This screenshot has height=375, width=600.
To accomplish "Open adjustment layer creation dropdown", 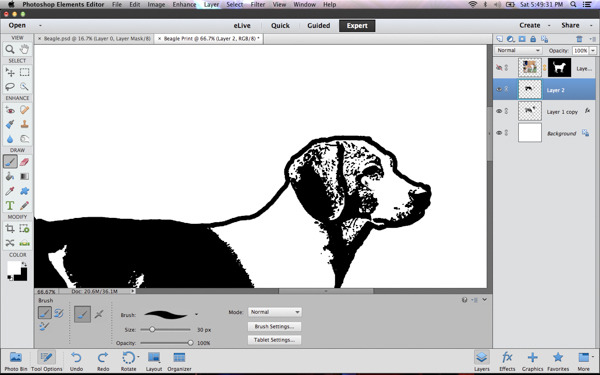I will tap(510, 39).
